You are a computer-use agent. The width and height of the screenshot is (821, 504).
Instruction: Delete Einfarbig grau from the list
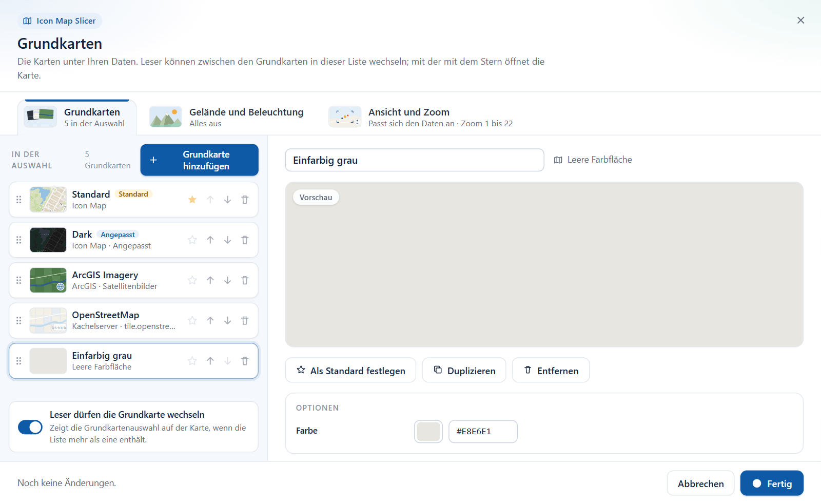coord(245,361)
